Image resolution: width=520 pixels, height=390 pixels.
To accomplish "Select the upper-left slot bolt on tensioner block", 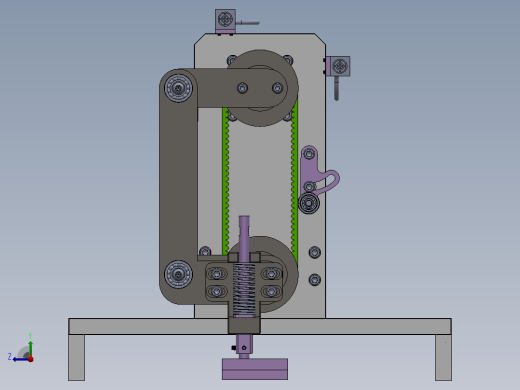I will point(217,274).
